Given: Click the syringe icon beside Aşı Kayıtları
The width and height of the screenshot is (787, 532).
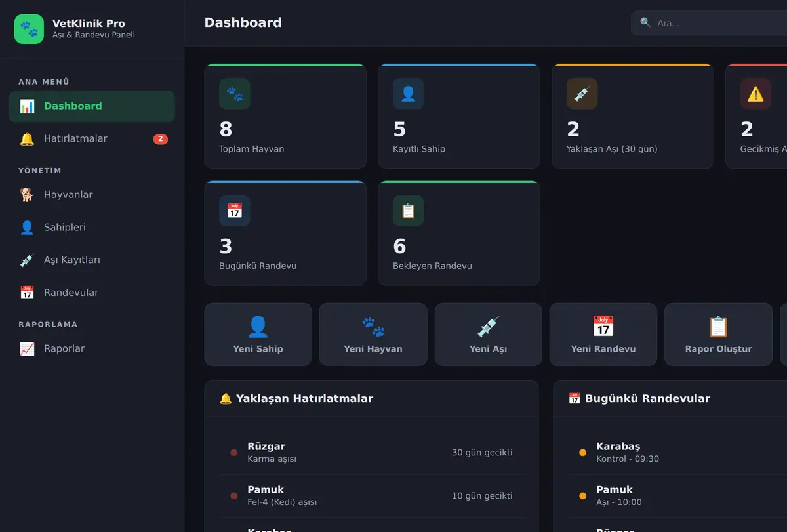Looking at the screenshot, I should tap(27, 260).
